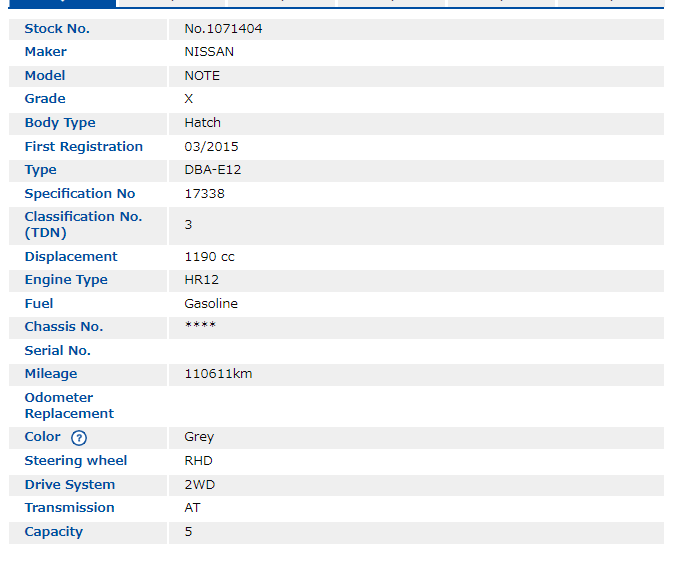The height and width of the screenshot is (565, 692).
Task: Click the Color help question mark icon
Action: coord(79,438)
